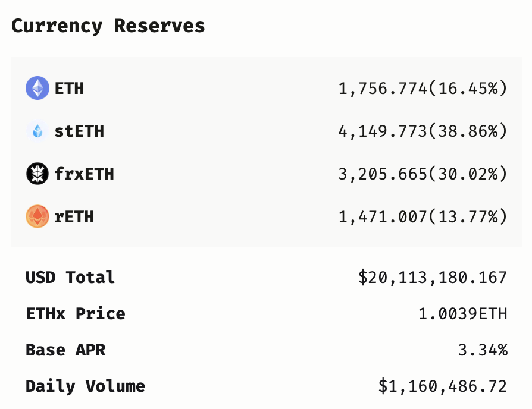Click the frxETH black token icon

37,174
